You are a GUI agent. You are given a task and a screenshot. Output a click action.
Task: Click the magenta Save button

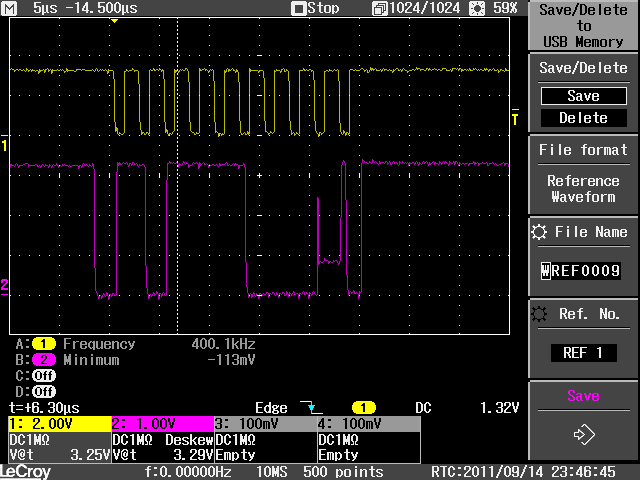click(583, 396)
